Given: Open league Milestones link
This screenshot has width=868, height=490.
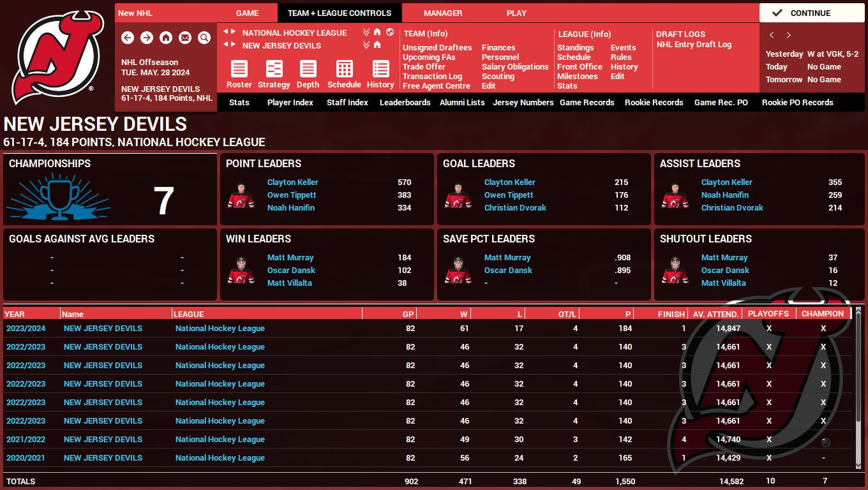Looking at the screenshot, I should [578, 76].
